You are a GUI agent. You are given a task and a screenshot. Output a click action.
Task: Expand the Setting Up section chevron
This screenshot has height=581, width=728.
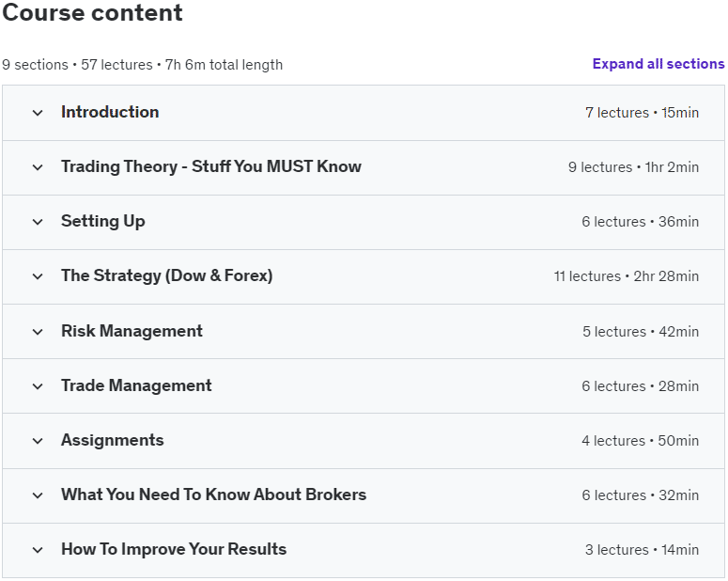click(x=38, y=222)
